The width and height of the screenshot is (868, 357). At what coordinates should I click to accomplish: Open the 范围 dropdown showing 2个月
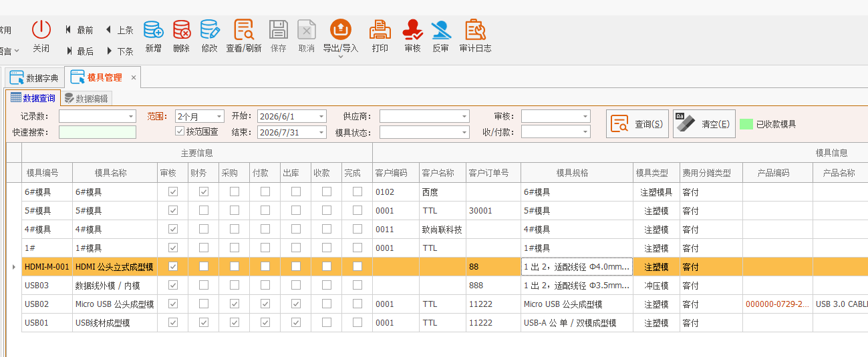pos(219,116)
